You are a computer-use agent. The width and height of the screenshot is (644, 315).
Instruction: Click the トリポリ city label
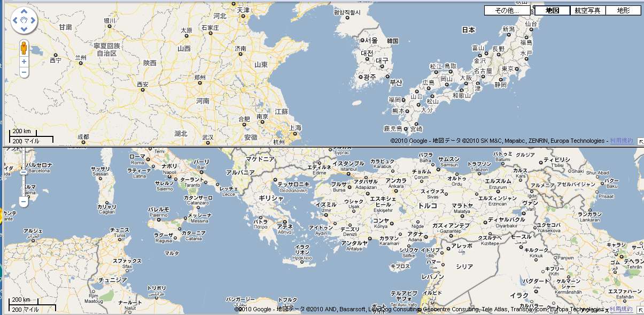(x=157, y=288)
